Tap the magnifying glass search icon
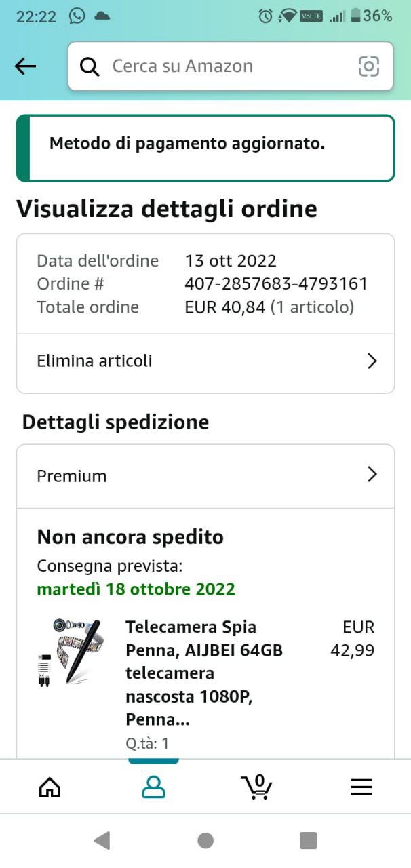Viewport: 411px width, 868px height. point(90,66)
